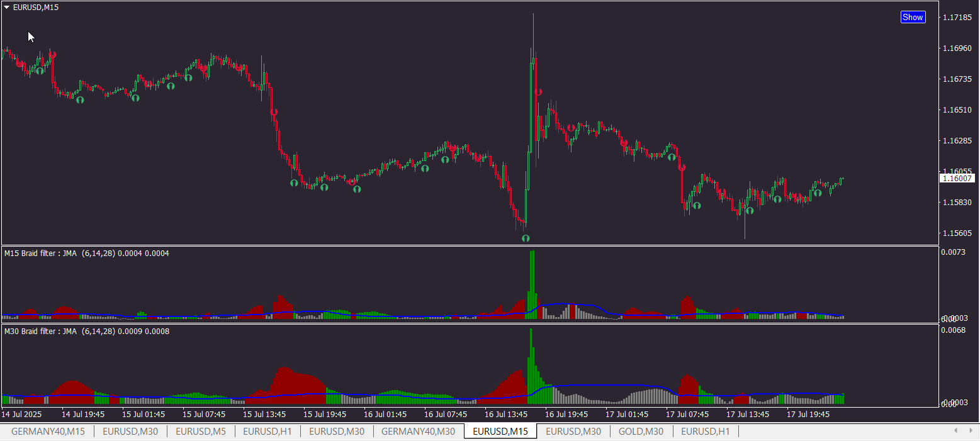Click green up-arrow signal below the lowest candle
The image size is (980, 441).
[526, 238]
